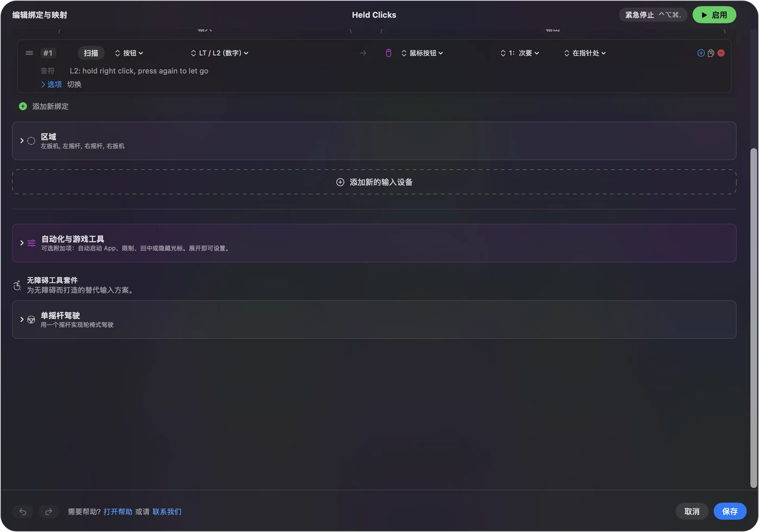Click the steering wheel icon for 单摇杆驾驶
This screenshot has width=759, height=532.
(x=31, y=319)
